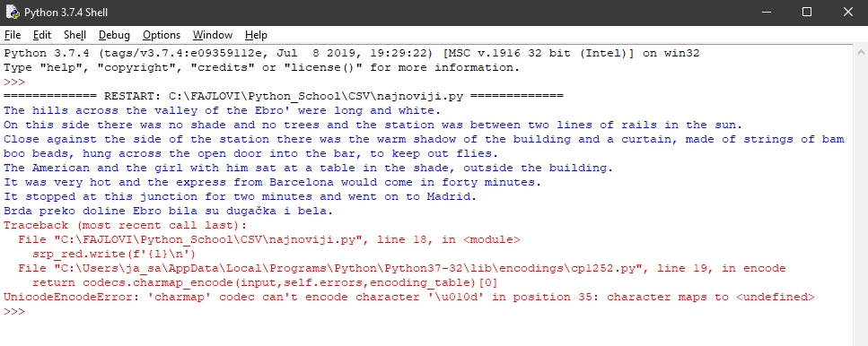Click the scrollbar up arrow
Screen dimensions: 868x346
[861, 52]
